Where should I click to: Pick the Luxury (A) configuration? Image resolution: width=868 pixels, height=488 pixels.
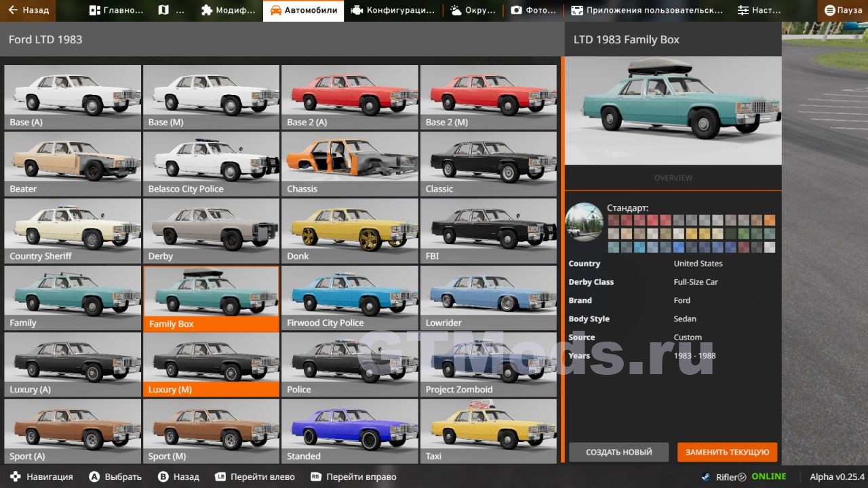point(73,364)
